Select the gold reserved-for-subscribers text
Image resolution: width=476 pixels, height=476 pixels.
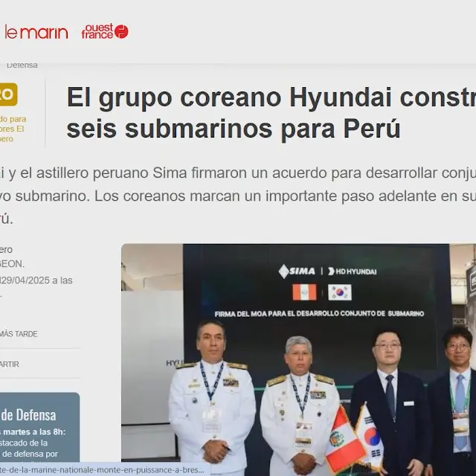[x=13, y=129]
